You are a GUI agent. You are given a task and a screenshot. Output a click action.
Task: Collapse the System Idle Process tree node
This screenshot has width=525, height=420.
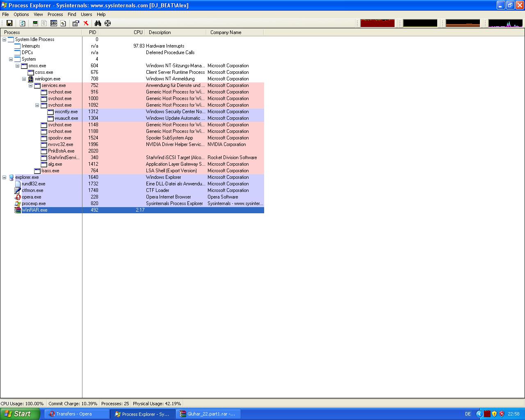pyautogui.click(x=5, y=39)
